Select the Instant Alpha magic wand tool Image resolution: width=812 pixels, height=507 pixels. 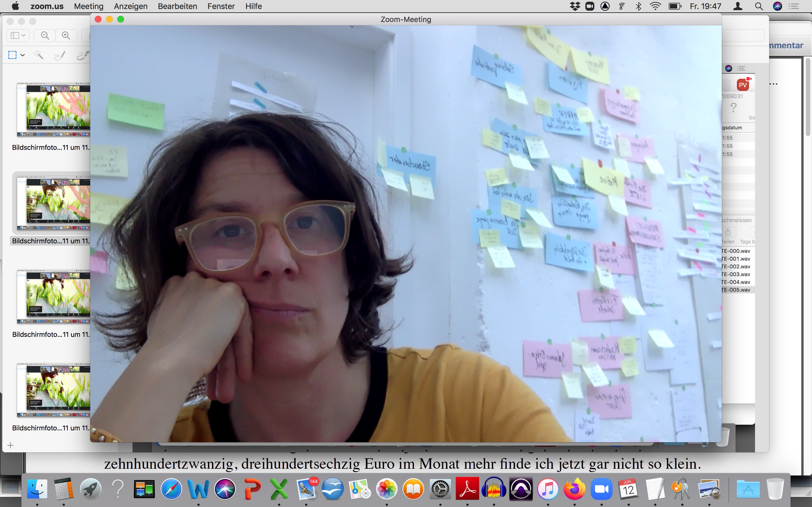tap(39, 55)
